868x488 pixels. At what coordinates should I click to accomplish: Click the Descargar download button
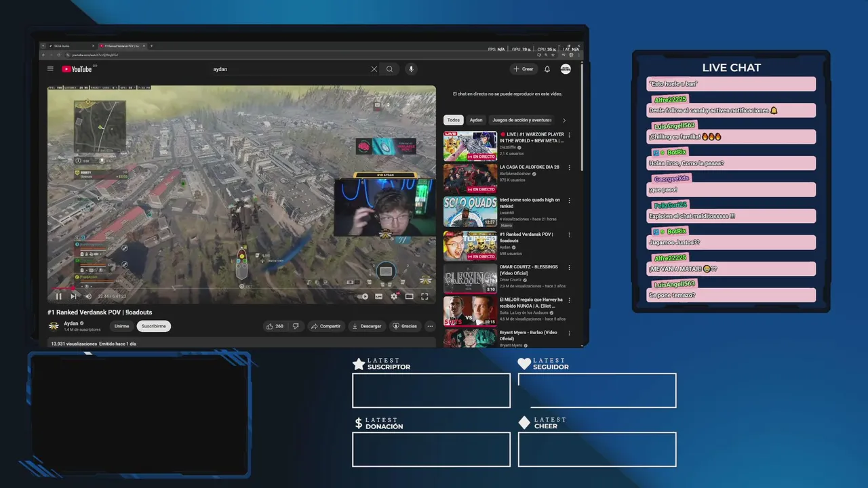point(367,326)
